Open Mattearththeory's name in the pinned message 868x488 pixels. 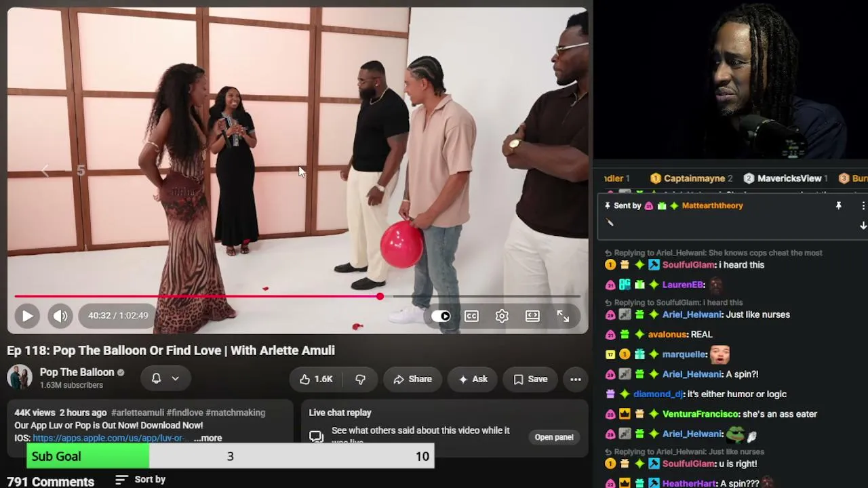coord(712,206)
